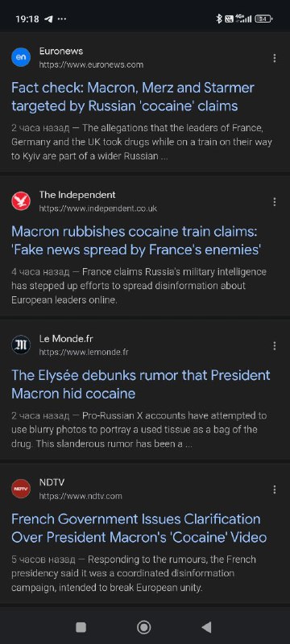This screenshot has height=644, width=290.
Task: Tap the independent.co.uk URL text
Action: click(x=97, y=208)
